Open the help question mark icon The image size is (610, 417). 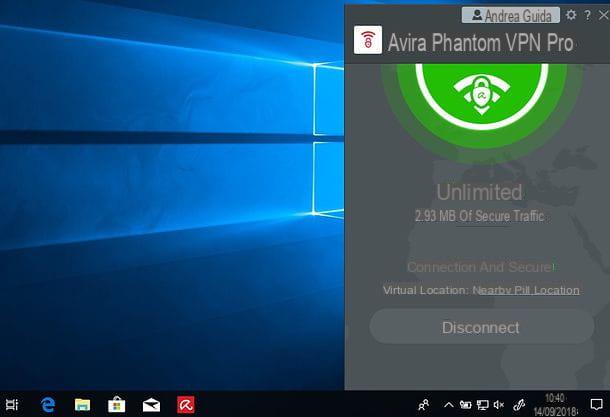(x=587, y=15)
